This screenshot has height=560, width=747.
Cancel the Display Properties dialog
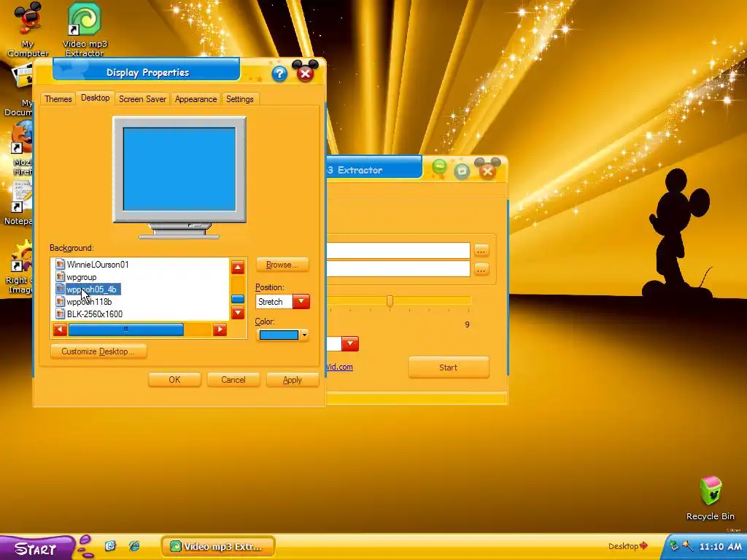point(233,379)
